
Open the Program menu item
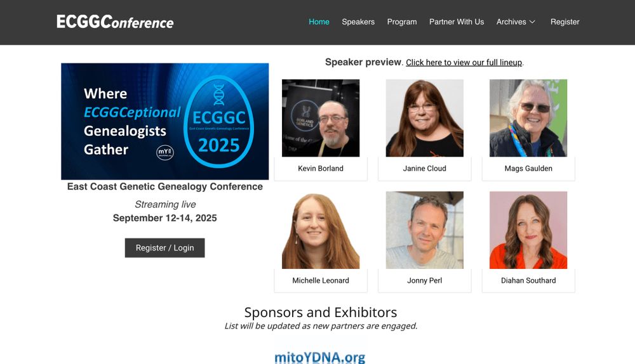402,22
